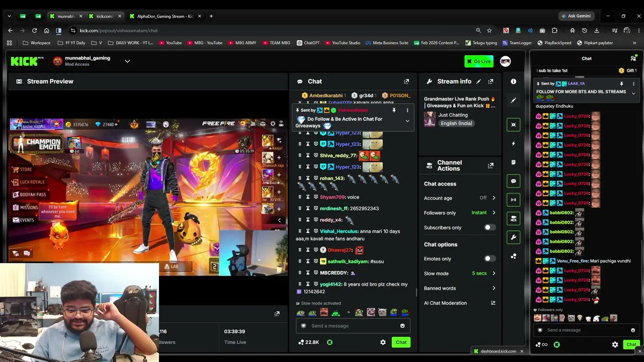Click the green Go Live button
This screenshot has height=362, width=644.
[479, 61]
